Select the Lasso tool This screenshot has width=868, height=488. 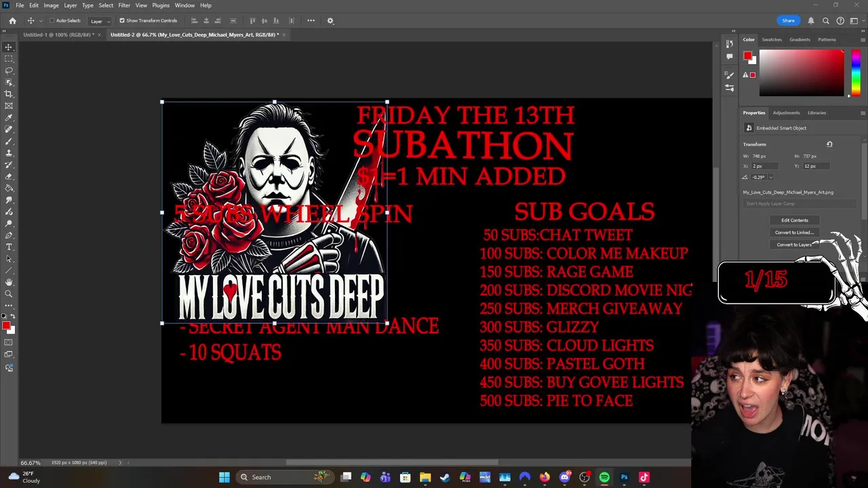click(9, 70)
